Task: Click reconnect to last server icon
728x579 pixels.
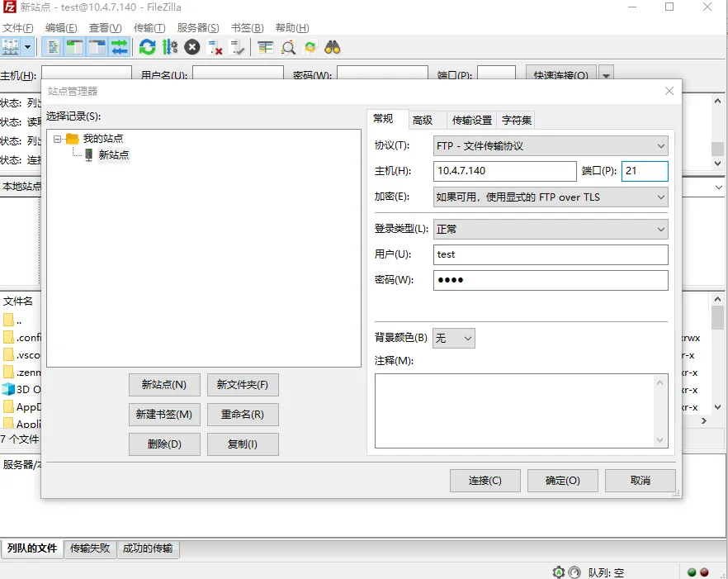Action: point(237,47)
